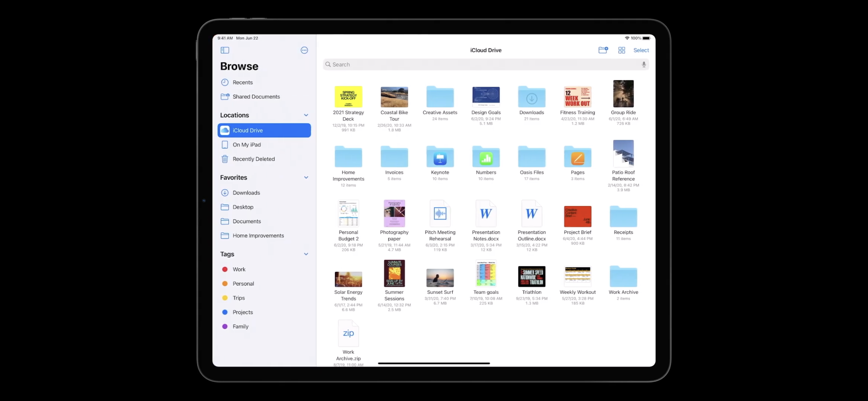868x401 pixels.
Task: Open Recently Deleted trash location
Action: coord(253,159)
